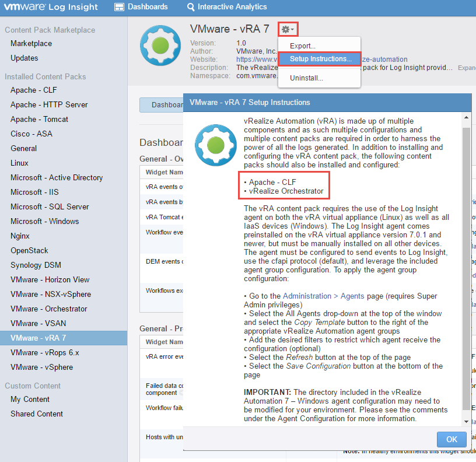This screenshot has width=476, height=462.
Task: Open the gear dropdown arrow next to VMware - vRA 7
Action: [x=292, y=29]
